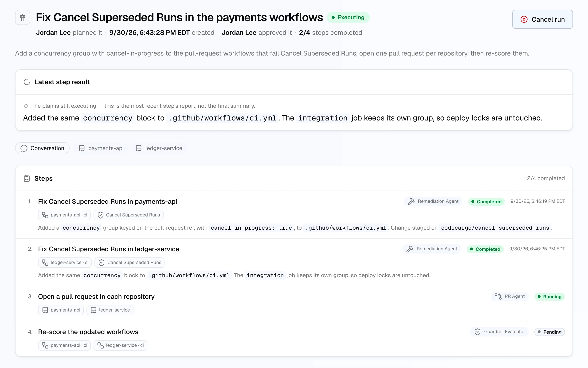This screenshot has width=588, height=368.
Task: Click the step title 'Fix Cancel Superseded Runs in payments-api'
Action: [107, 201]
